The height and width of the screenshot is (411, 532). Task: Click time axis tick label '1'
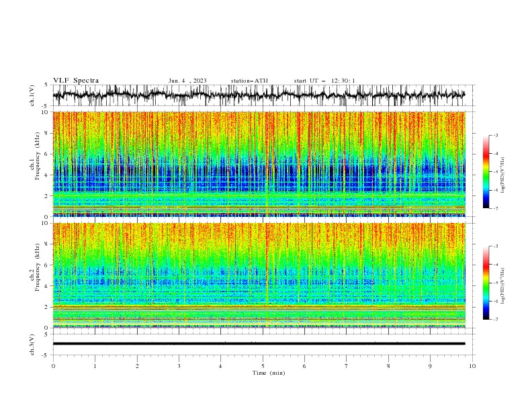(x=95, y=366)
